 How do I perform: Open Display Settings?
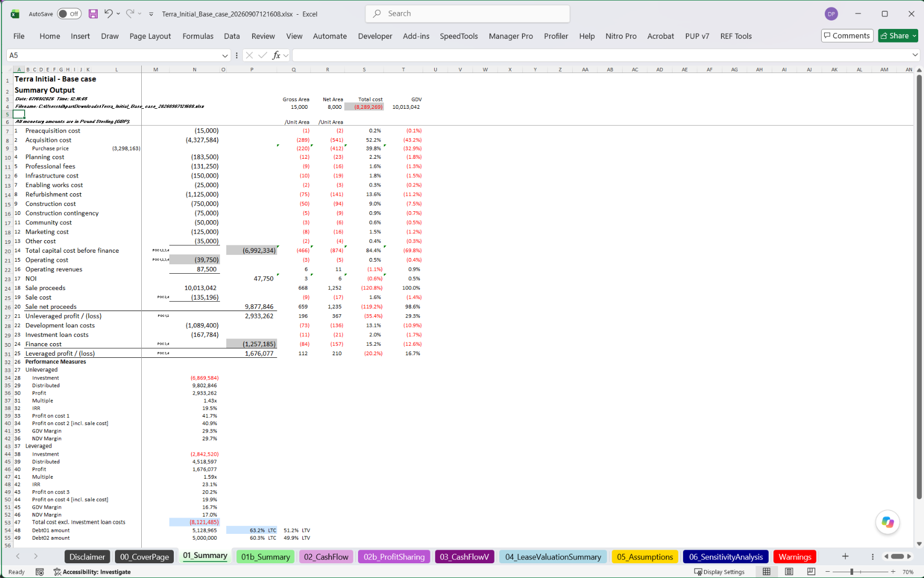pos(719,572)
